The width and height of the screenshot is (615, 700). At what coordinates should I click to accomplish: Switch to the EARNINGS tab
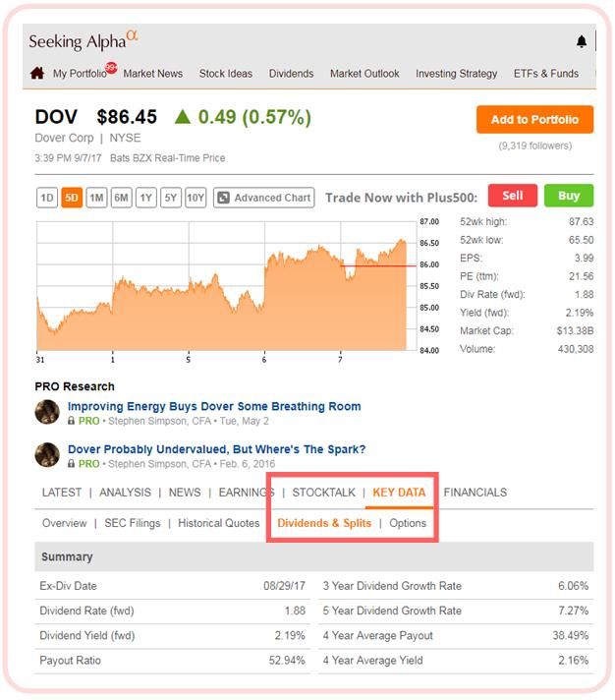[247, 492]
